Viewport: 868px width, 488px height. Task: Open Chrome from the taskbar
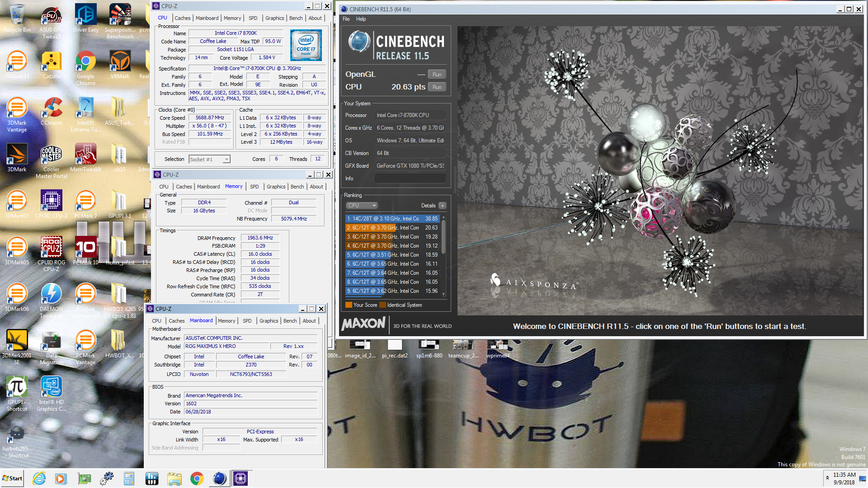[197, 479]
